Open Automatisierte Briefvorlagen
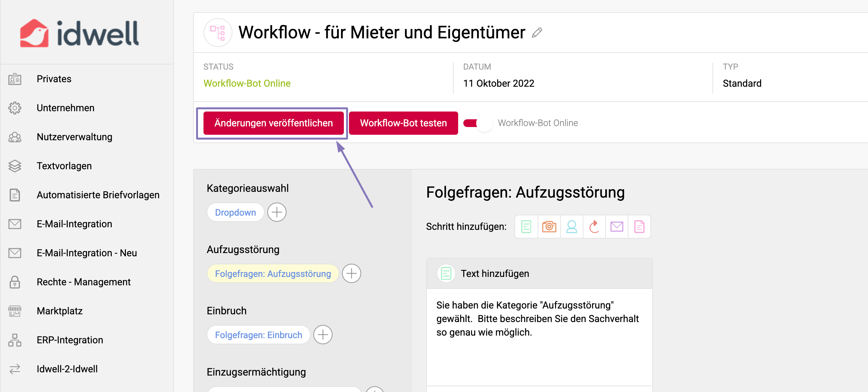 (x=98, y=195)
